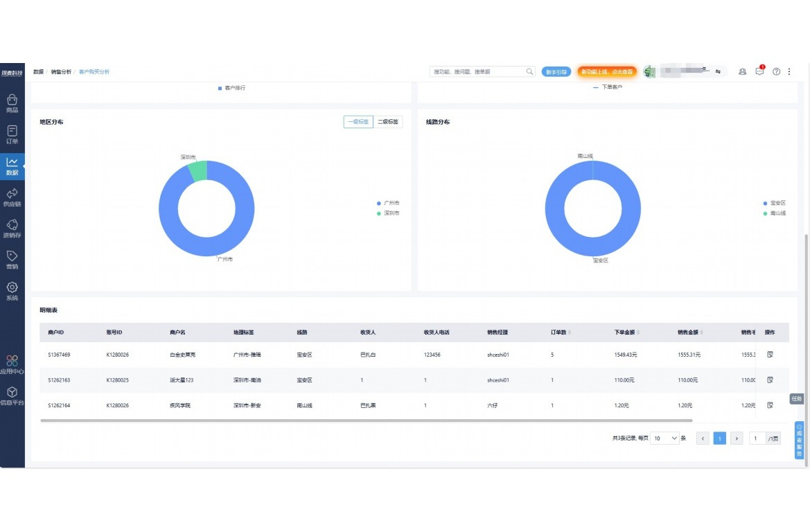This screenshot has height=532, width=810.
Task: View details for merchant S1367469 row
Action: coord(770,355)
